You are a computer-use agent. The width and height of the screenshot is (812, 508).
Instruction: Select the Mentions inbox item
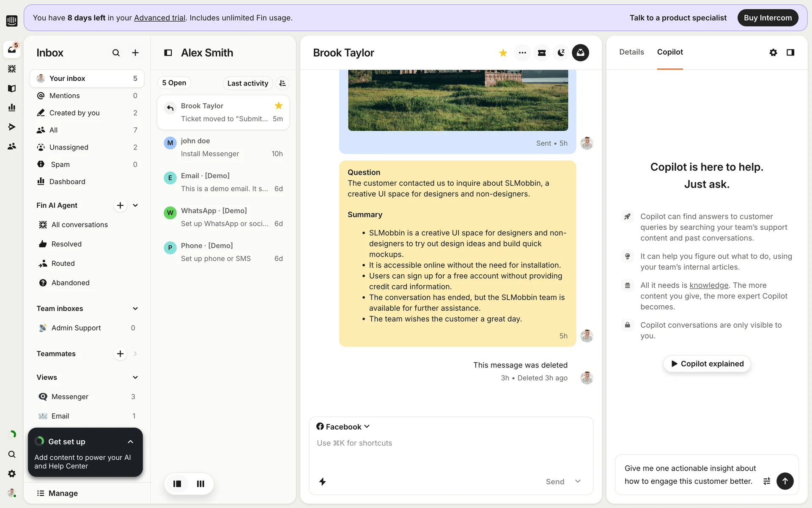[64, 96]
